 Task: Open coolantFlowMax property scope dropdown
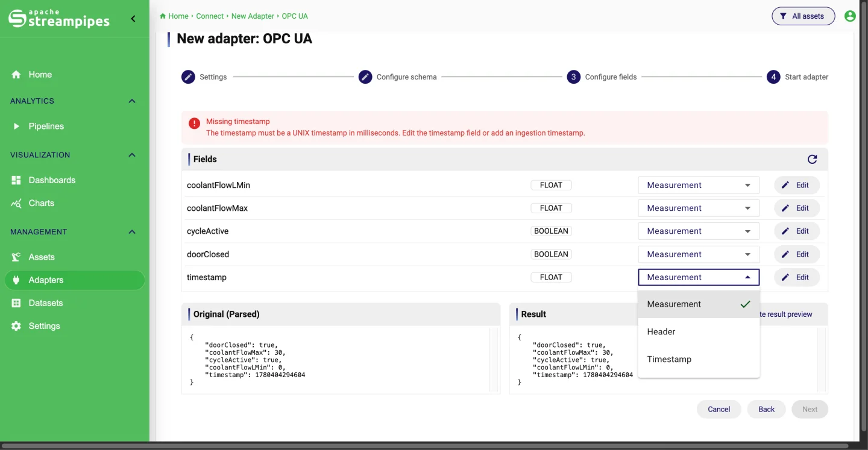(699, 208)
